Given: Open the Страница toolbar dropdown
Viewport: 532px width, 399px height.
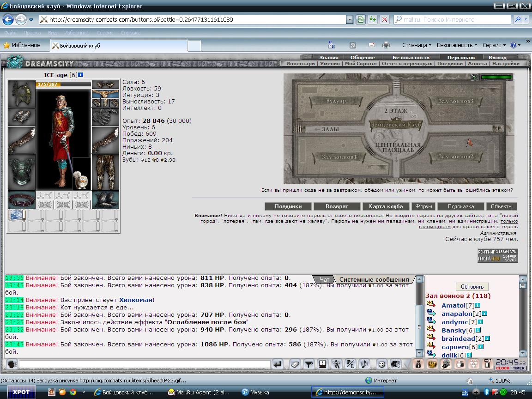Looking at the screenshot, I should (x=417, y=45).
